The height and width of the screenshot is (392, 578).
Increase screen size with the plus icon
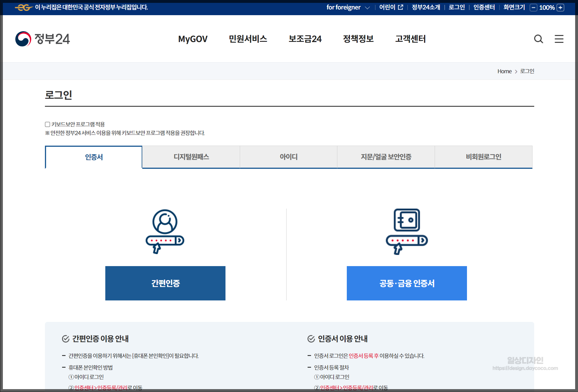pyautogui.click(x=560, y=8)
